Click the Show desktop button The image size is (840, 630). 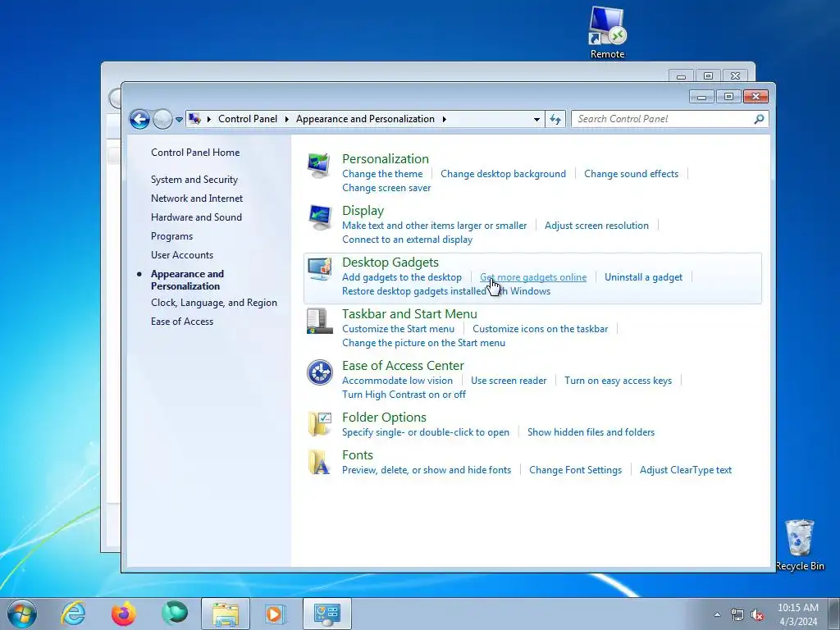pos(834,614)
